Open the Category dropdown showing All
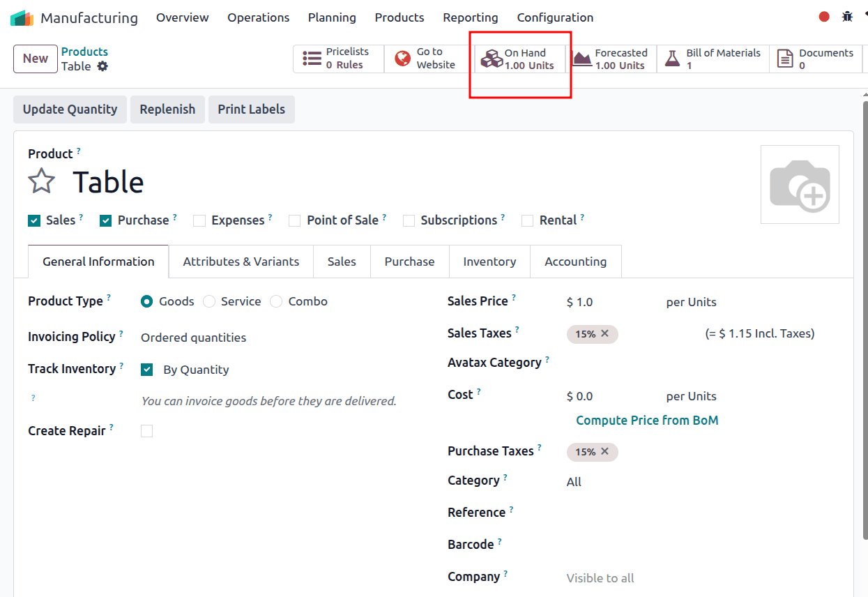Image resolution: width=868 pixels, height=597 pixels. point(574,481)
